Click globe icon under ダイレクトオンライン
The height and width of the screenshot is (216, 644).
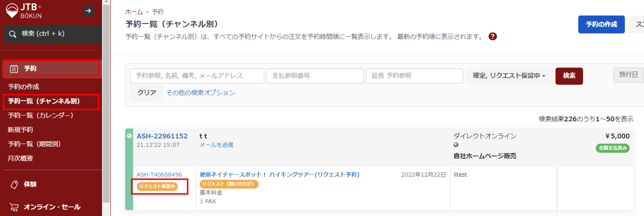click(456, 145)
